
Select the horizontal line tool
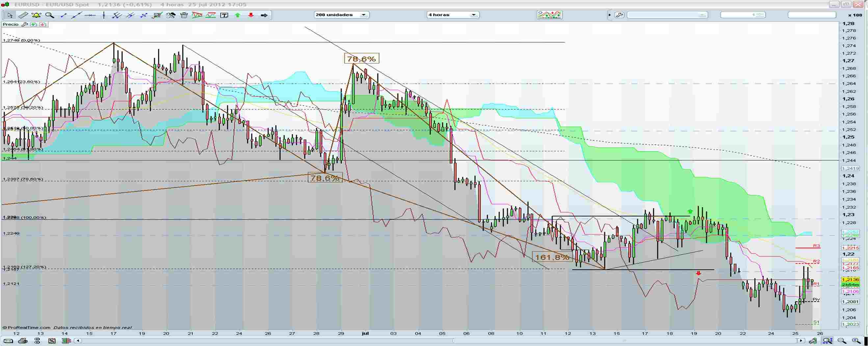click(x=91, y=15)
